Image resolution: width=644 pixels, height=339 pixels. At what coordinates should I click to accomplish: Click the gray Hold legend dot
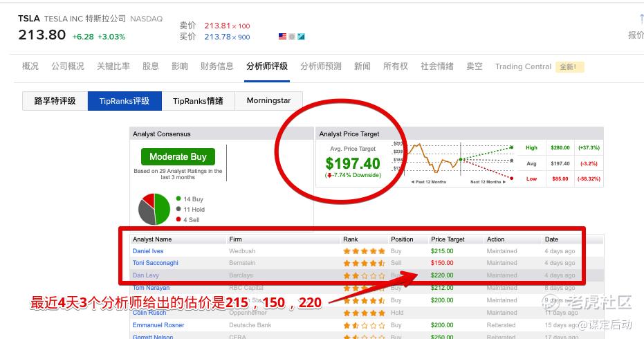point(178,209)
